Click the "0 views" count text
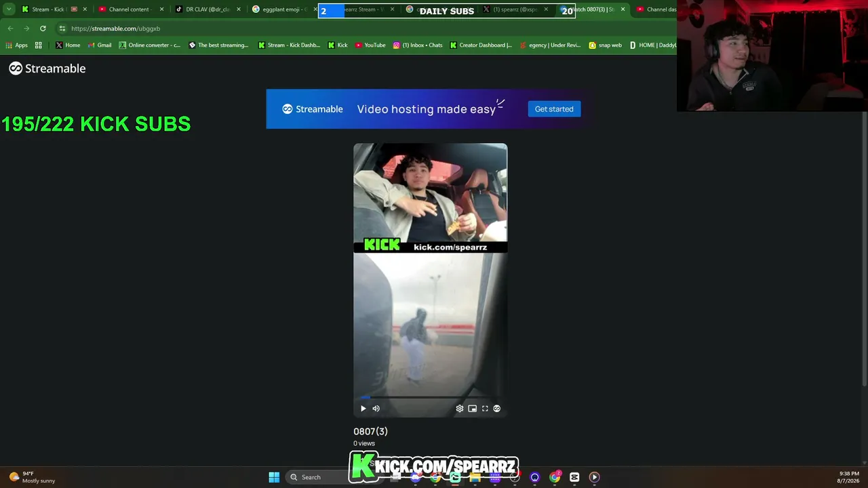This screenshot has height=488, width=868. coord(364,443)
